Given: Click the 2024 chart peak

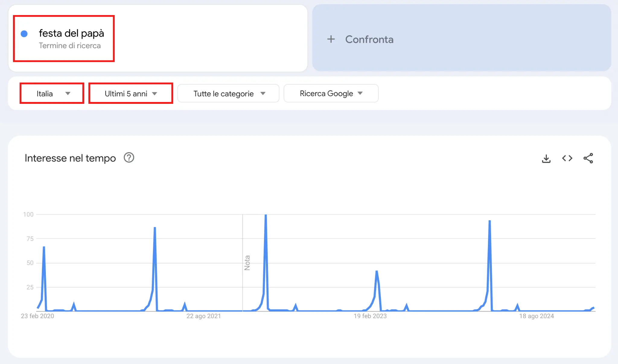Looking at the screenshot, I should [x=489, y=221].
